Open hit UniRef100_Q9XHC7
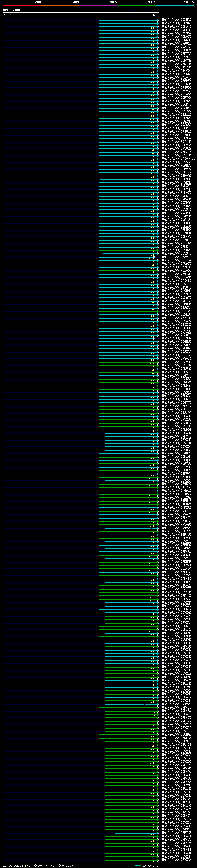This screenshot has height=868, width=197. click(x=177, y=20)
